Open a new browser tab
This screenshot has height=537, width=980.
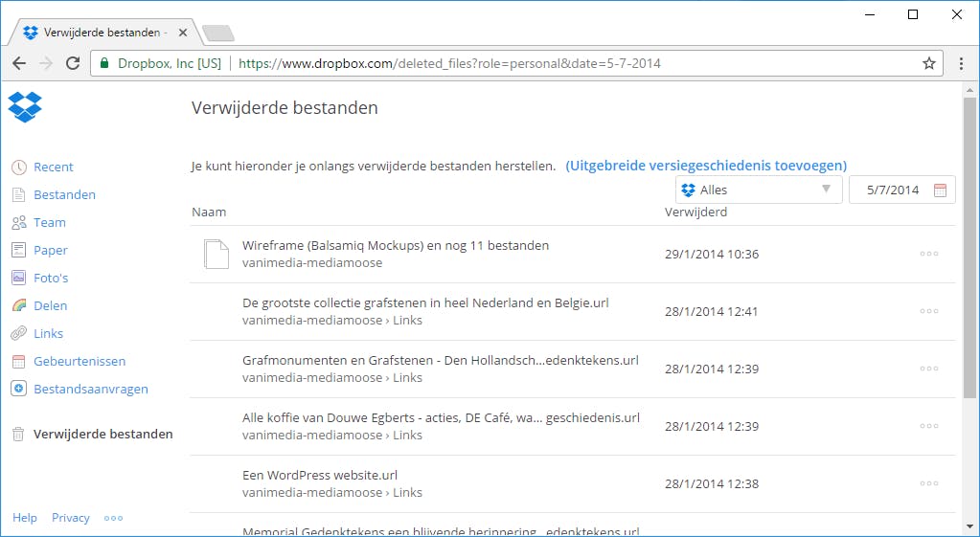point(218,34)
